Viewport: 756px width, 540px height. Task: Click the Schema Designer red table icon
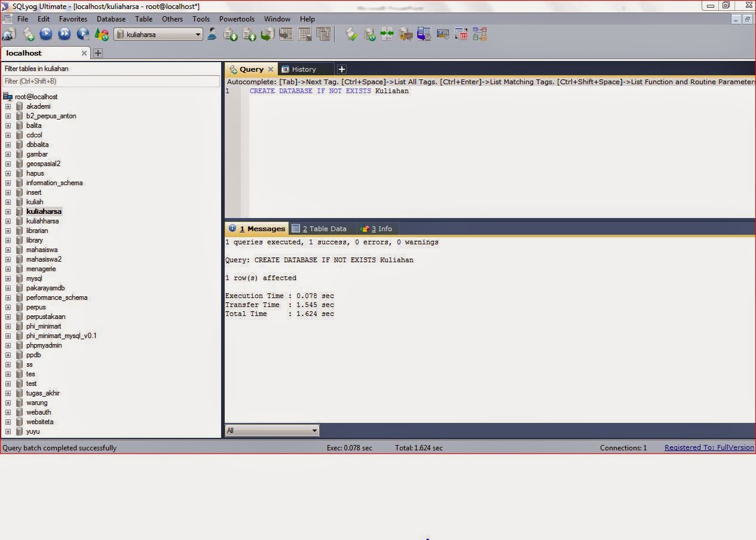(461, 35)
